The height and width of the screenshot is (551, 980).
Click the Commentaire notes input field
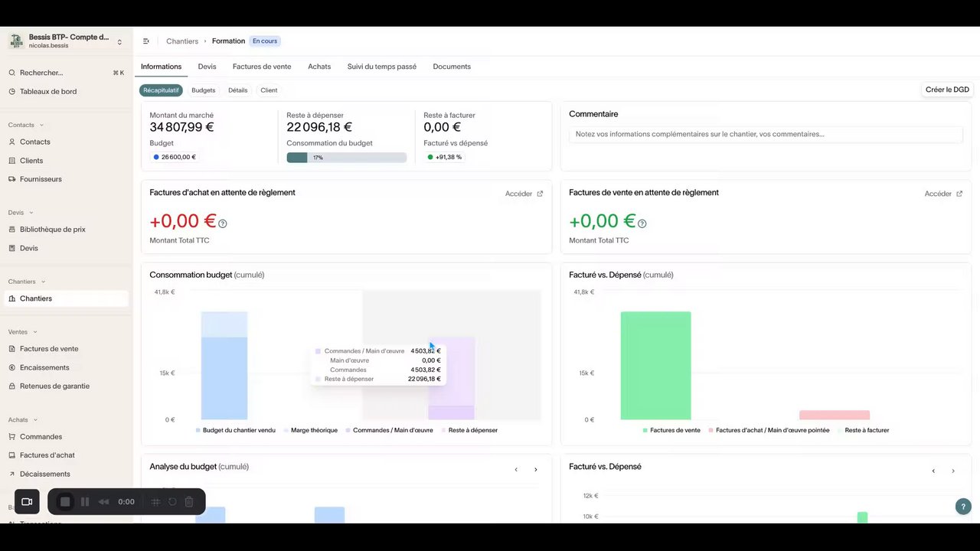click(766, 135)
